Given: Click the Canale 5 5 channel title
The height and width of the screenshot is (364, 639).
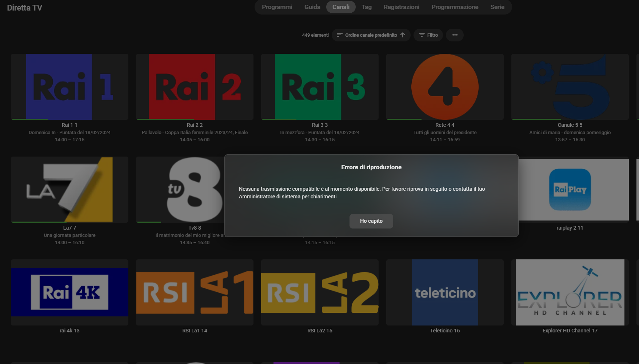Looking at the screenshot, I should 570,125.
